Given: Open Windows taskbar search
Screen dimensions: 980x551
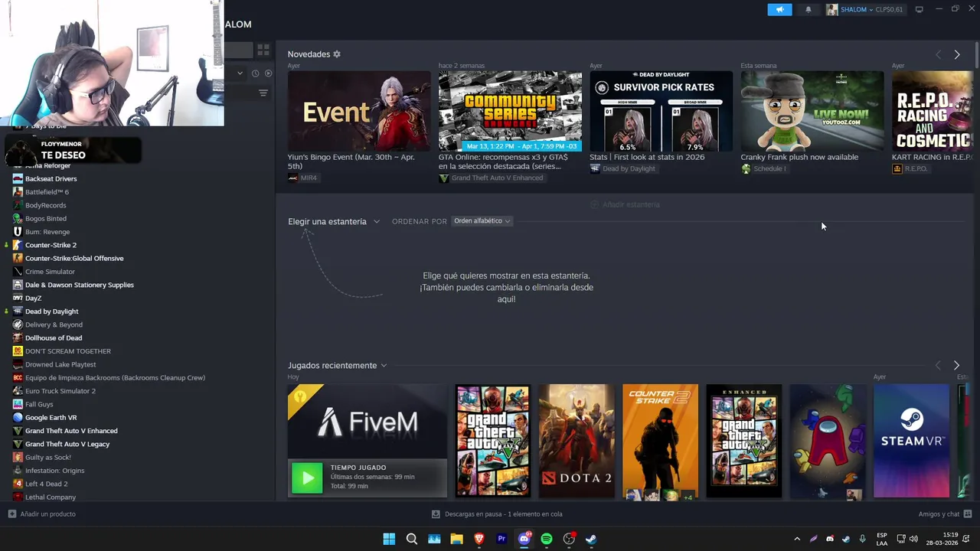Looking at the screenshot, I should tap(411, 539).
